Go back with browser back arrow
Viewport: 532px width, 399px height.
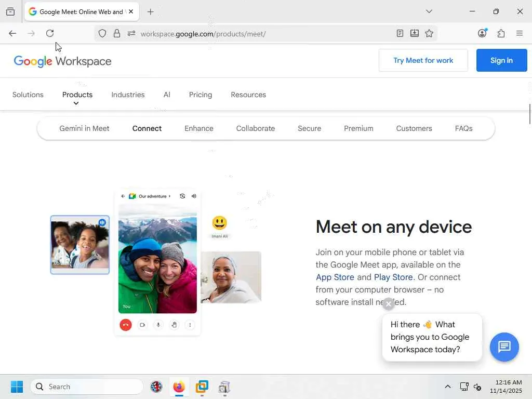point(12,33)
